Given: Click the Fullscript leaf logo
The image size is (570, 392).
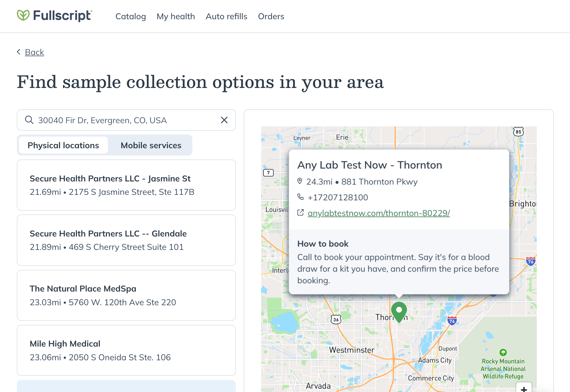Looking at the screenshot, I should point(23,15).
